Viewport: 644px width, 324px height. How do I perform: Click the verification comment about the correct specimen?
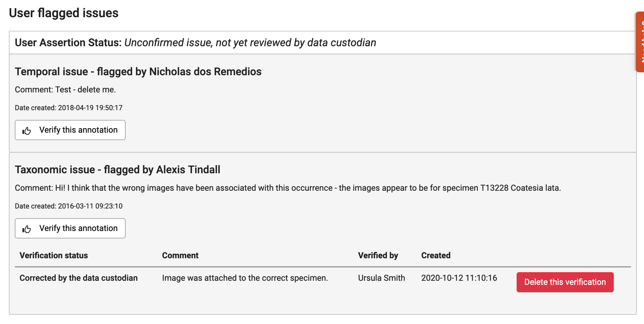(245, 278)
